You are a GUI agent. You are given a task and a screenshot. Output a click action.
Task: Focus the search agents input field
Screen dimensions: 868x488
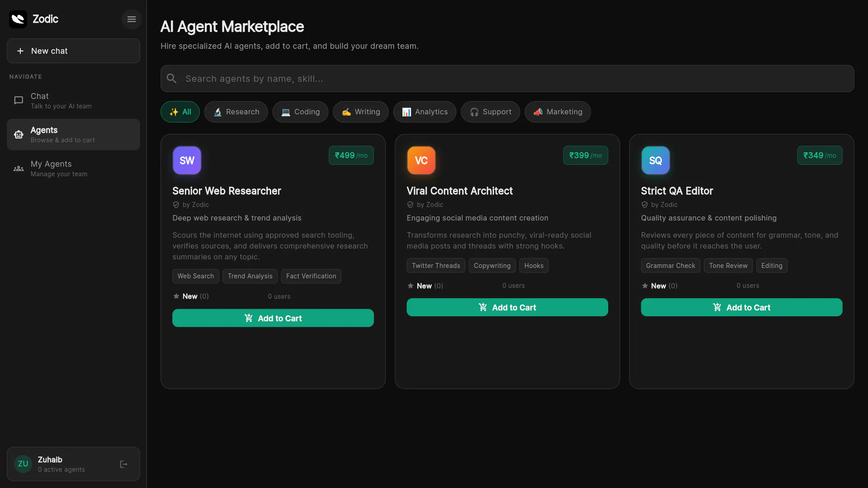point(507,79)
